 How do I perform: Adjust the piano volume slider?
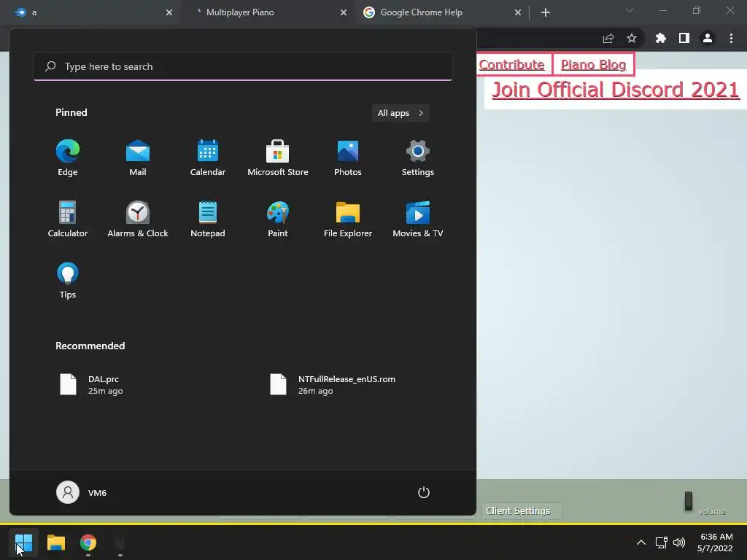pyautogui.click(x=689, y=501)
